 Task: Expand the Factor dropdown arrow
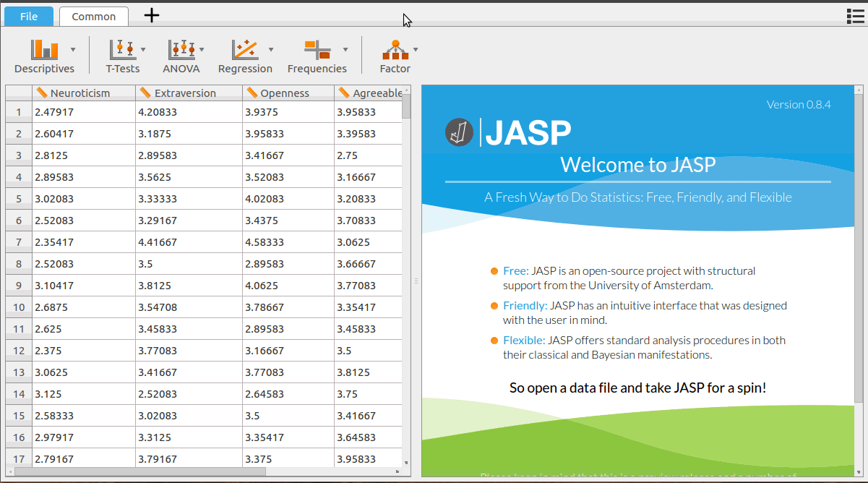(x=416, y=49)
